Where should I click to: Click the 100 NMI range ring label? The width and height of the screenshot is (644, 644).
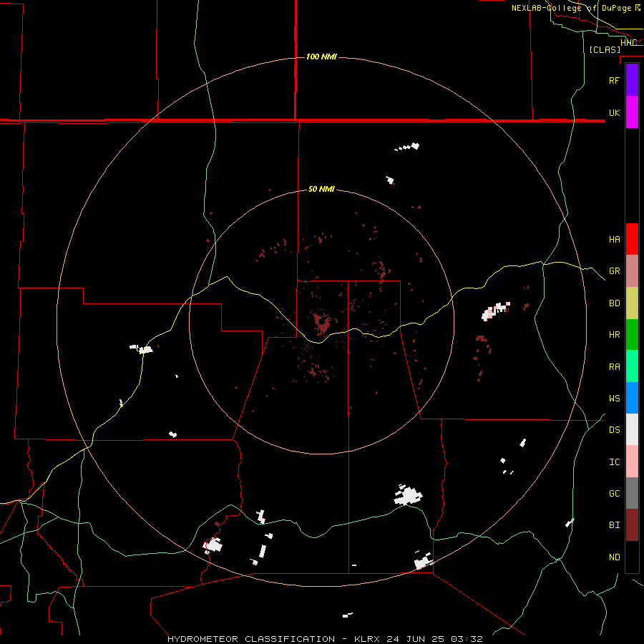point(321,57)
